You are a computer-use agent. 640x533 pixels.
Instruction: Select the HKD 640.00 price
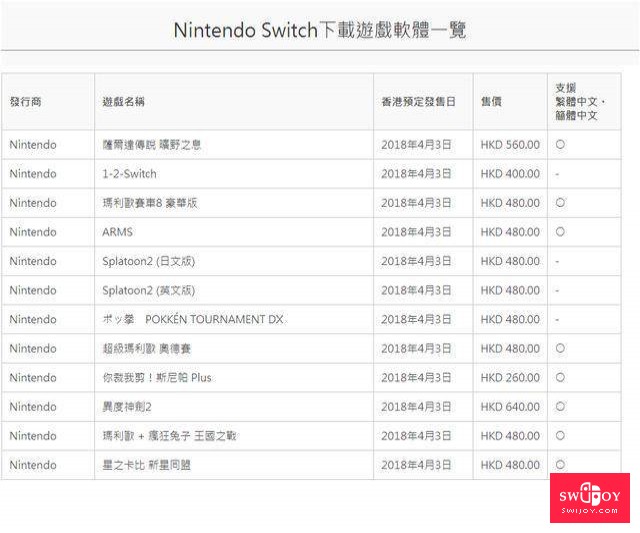pos(510,407)
